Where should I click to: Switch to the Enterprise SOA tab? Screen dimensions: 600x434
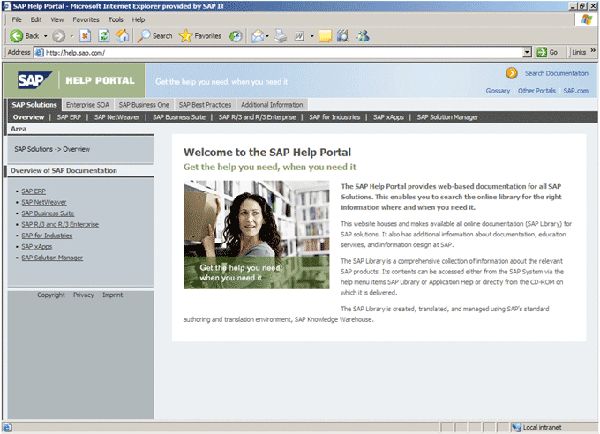[x=89, y=104]
